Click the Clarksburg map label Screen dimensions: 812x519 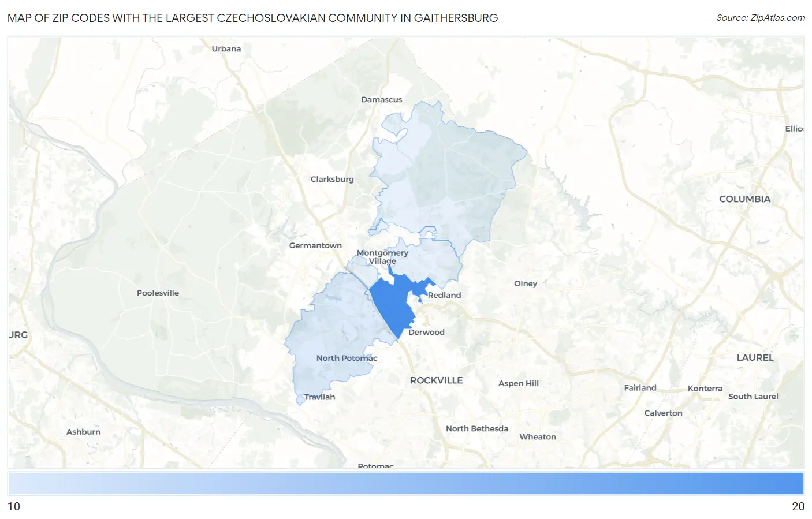click(x=332, y=179)
